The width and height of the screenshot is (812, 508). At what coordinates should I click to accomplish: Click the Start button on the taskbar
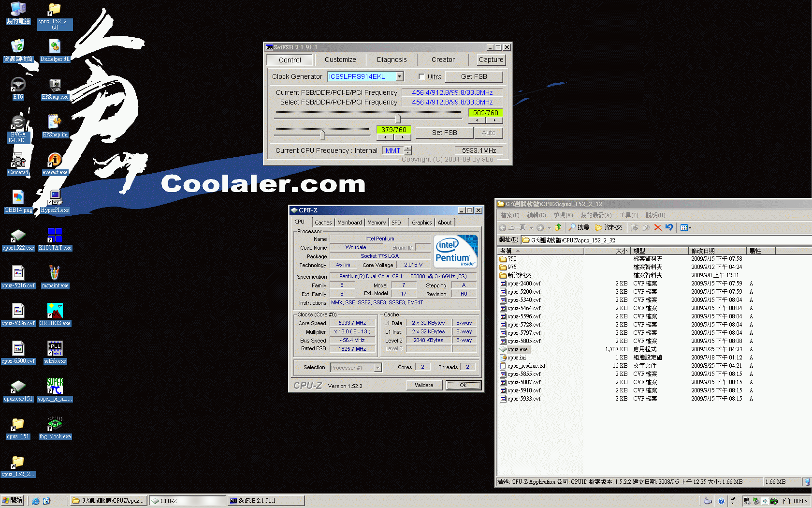(12, 501)
